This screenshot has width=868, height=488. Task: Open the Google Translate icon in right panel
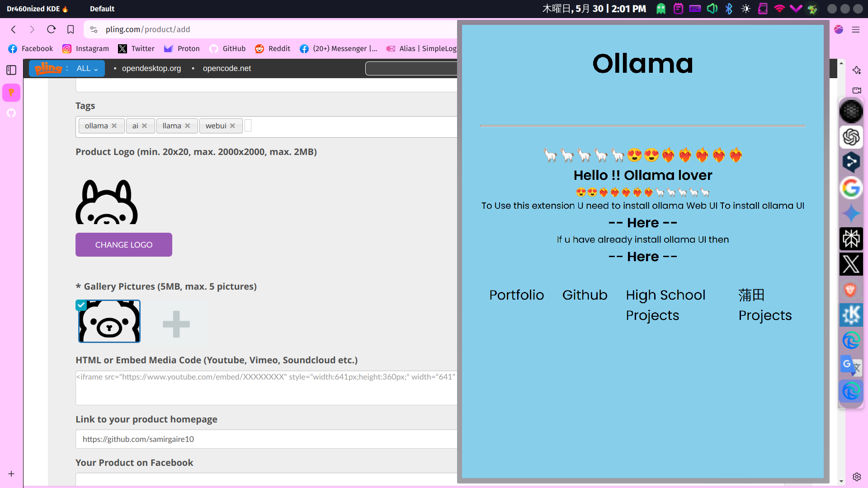851,366
